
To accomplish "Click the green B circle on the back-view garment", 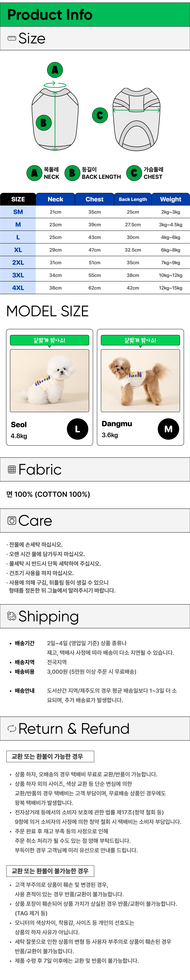I will (x=43, y=122).
